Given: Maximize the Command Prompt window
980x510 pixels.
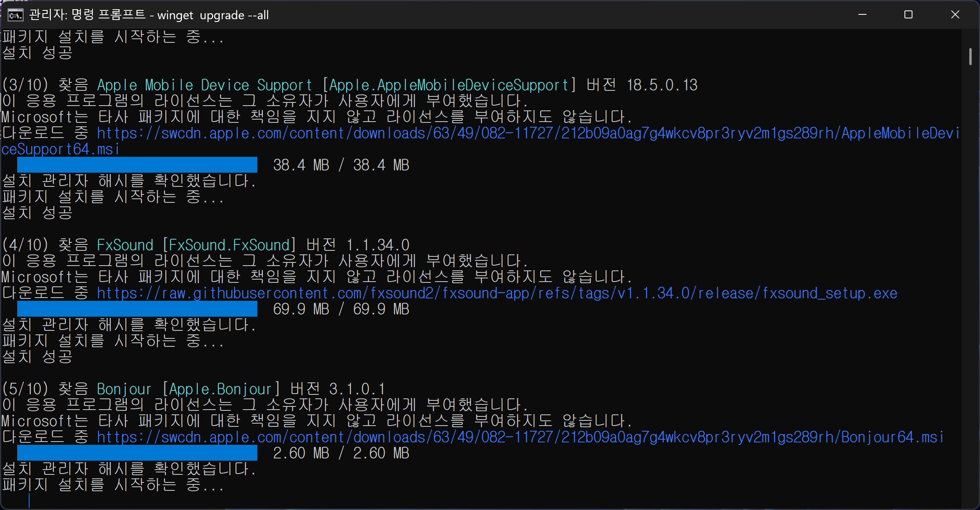Looking at the screenshot, I should point(908,15).
